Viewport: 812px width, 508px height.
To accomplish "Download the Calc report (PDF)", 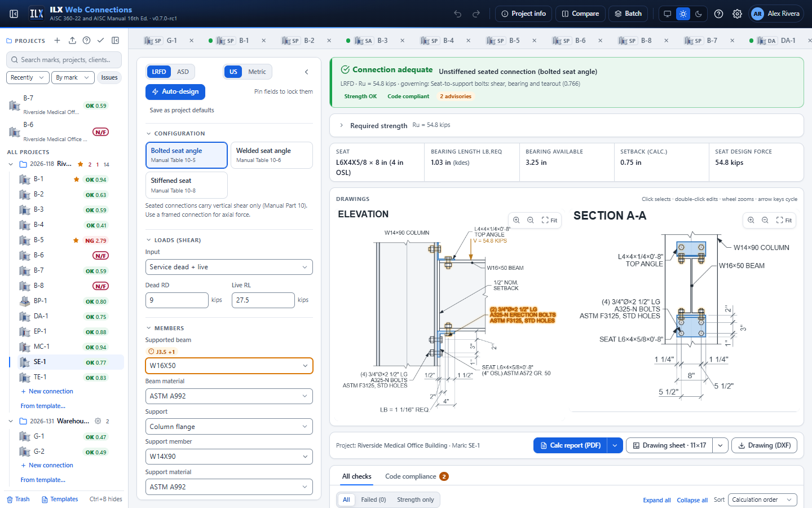I will [x=570, y=445].
